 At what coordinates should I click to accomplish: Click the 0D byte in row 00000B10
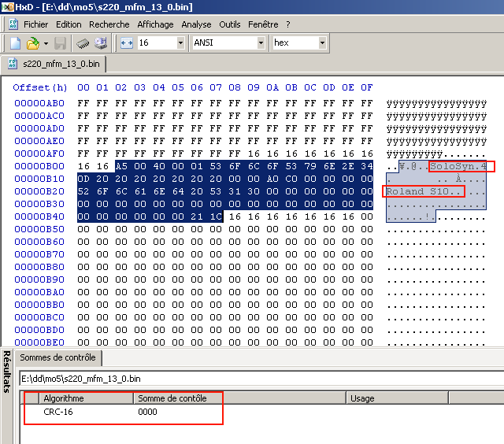pos(83,179)
